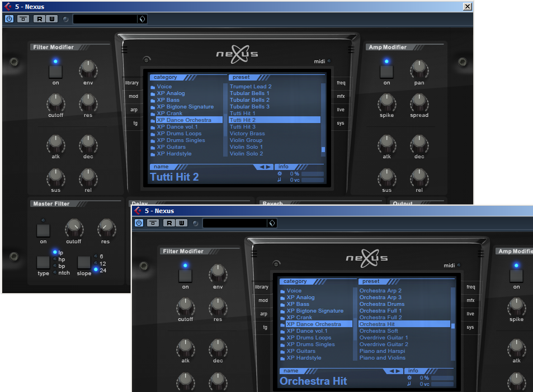Image resolution: width=533 pixels, height=392 pixels.
Task: Click the XP Hardstyle folder icon in back window
Action: click(153, 155)
